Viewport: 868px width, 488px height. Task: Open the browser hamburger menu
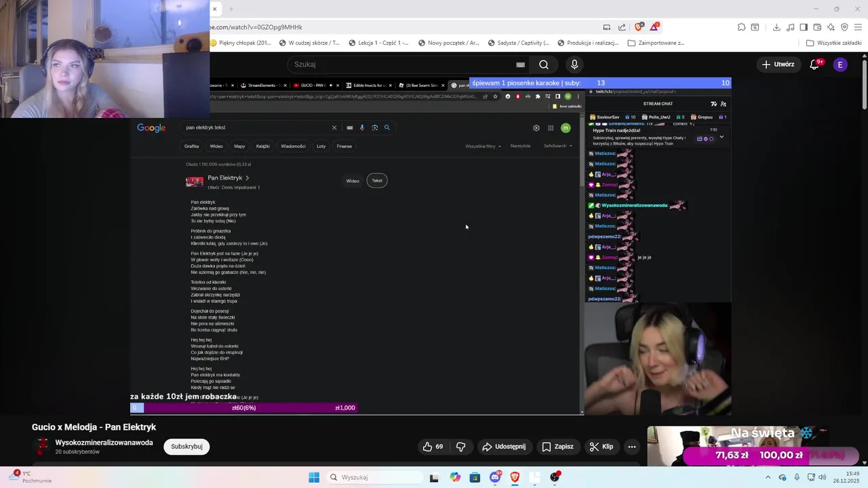[x=859, y=27]
